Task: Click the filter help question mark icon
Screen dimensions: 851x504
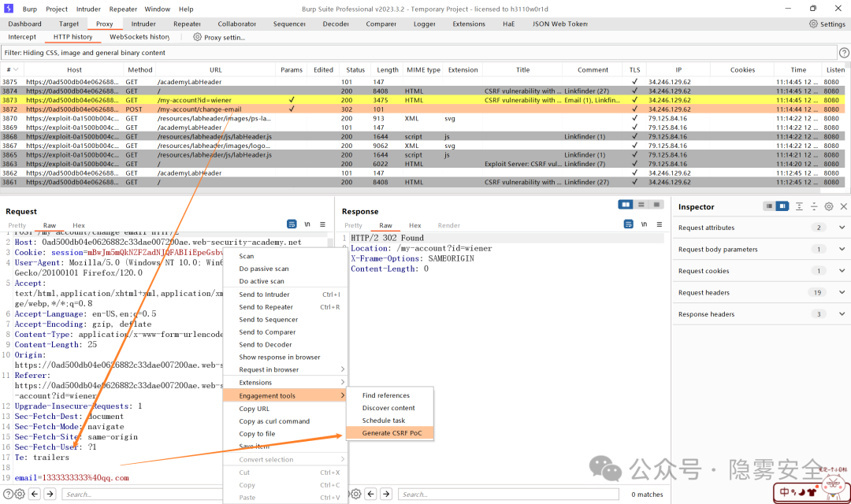Action: pos(844,53)
